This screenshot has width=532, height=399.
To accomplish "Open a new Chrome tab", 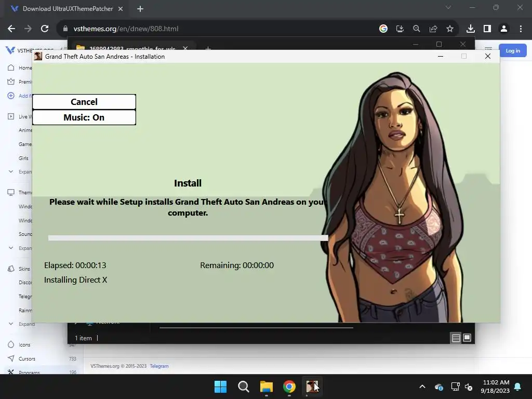I will click(x=140, y=9).
